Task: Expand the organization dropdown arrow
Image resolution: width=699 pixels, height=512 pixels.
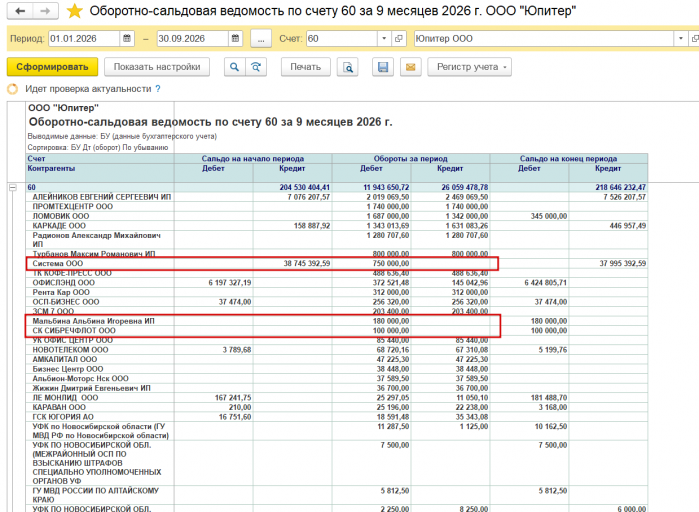Action: 680,38
